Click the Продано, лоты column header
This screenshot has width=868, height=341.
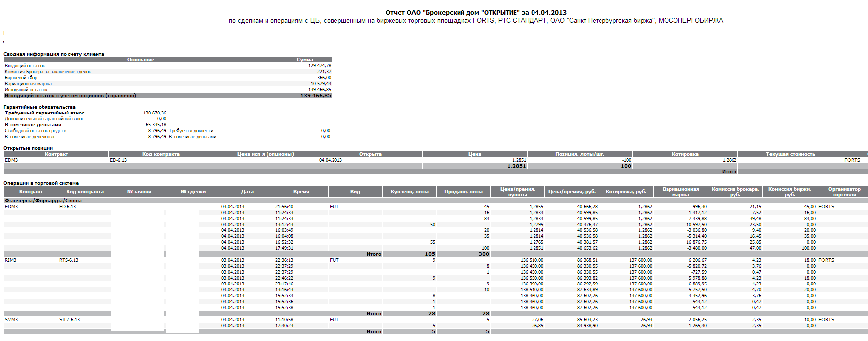(x=464, y=192)
